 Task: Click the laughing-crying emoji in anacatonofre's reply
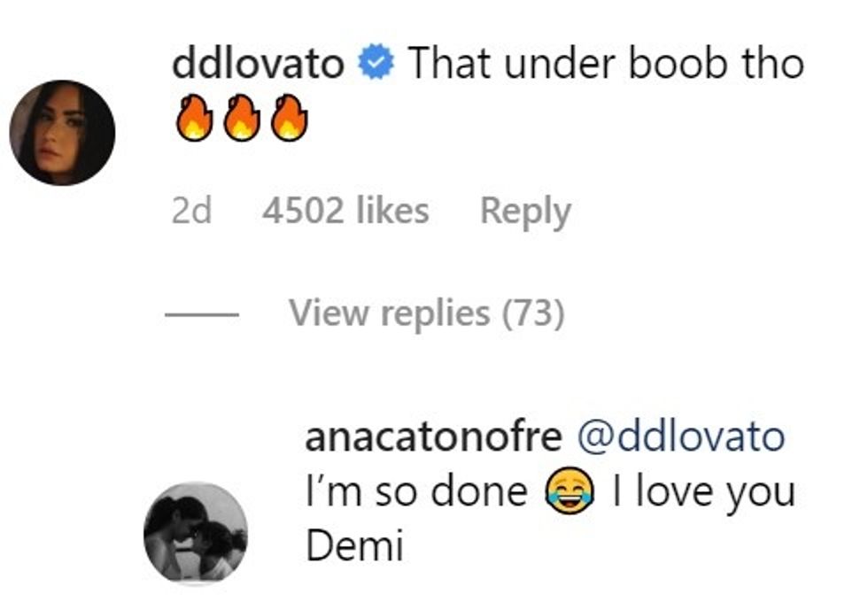(570, 493)
